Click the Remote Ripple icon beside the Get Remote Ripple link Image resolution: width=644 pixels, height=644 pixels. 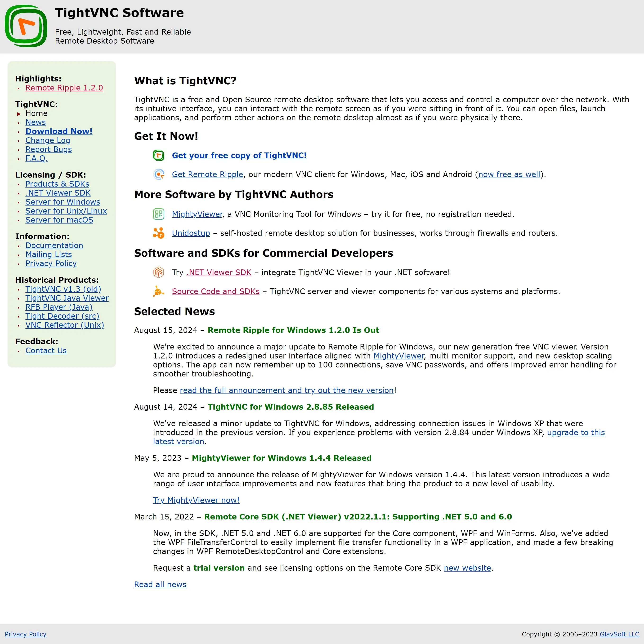pyautogui.click(x=159, y=174)
